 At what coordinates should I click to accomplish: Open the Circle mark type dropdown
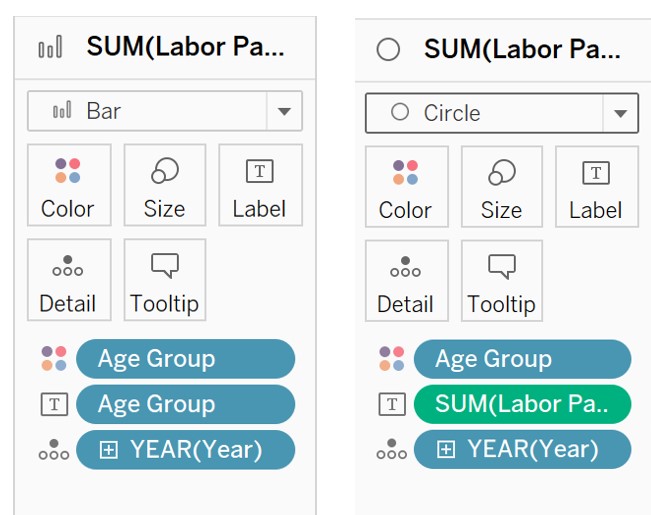(621, 113)
